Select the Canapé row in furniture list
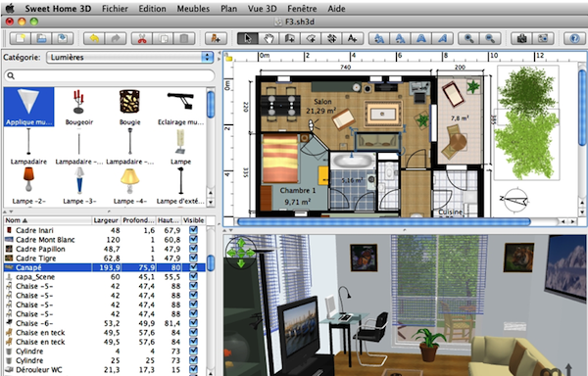This screenshot has height=376, width=588. click(104, 267)
